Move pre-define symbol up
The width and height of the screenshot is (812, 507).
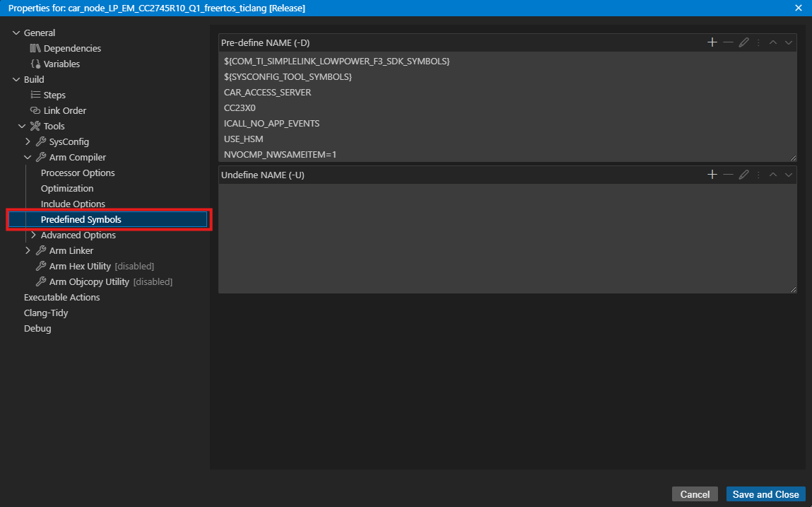point(773,42)
